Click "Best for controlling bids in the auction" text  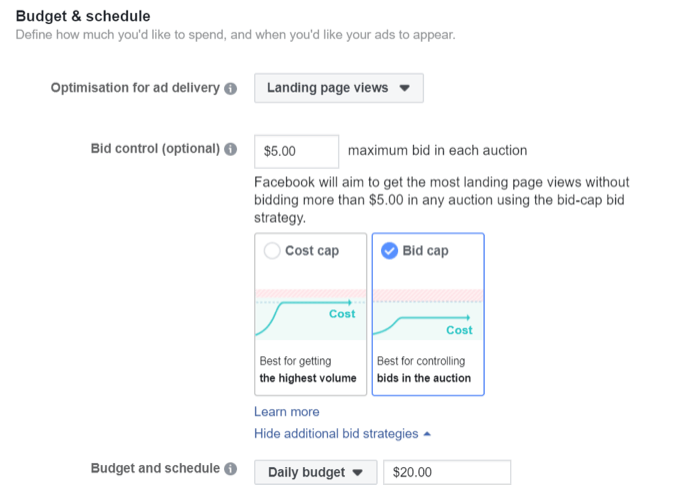424,369
